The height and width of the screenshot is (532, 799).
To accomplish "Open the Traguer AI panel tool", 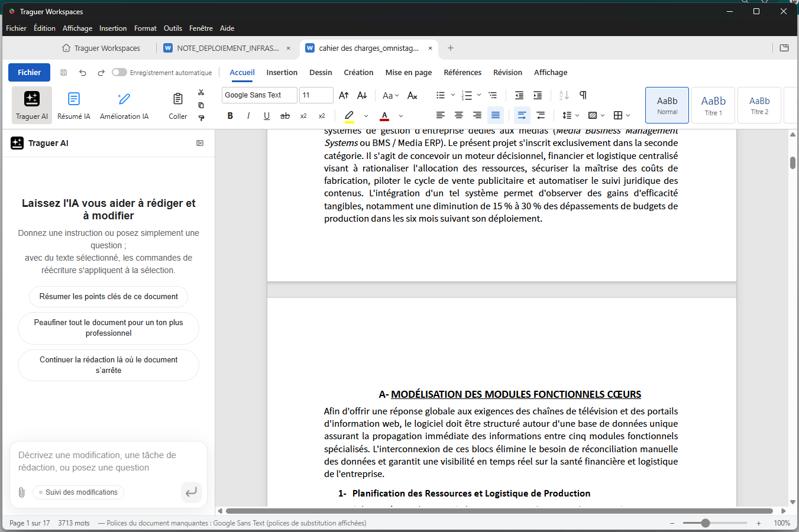I will click(32, 105).
